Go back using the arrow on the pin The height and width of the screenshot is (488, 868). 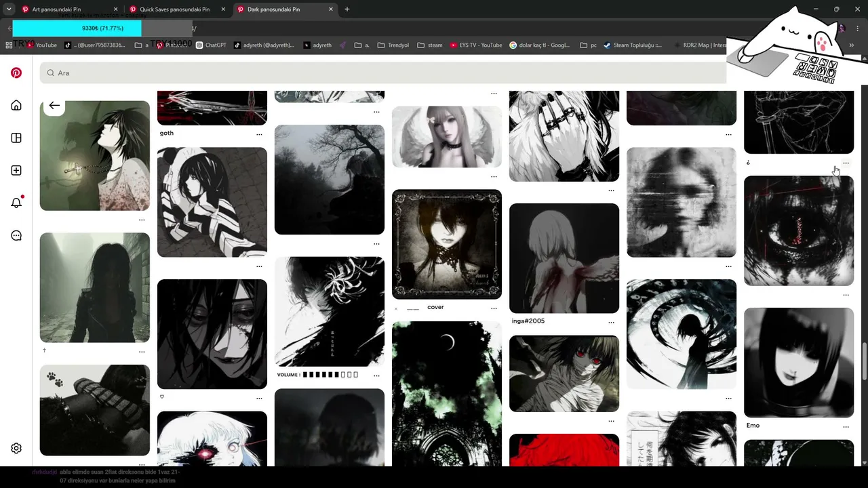(54, 105)
